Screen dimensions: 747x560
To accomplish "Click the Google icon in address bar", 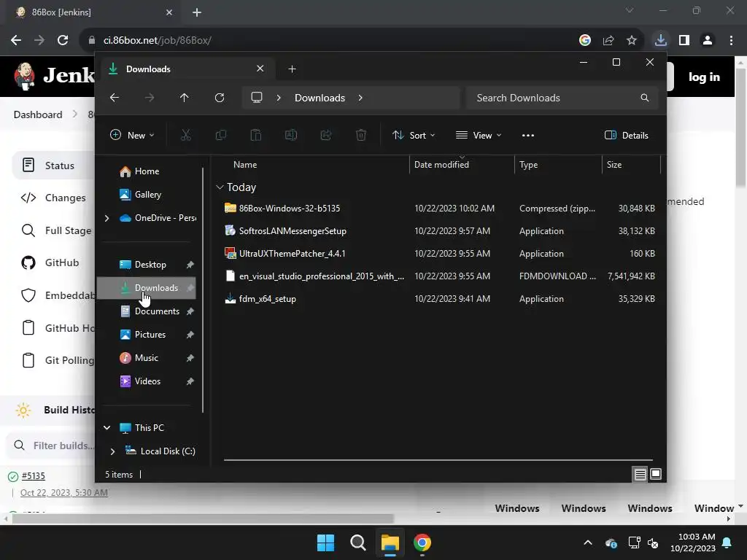I will pyautogui.click(x=585, y=40).
